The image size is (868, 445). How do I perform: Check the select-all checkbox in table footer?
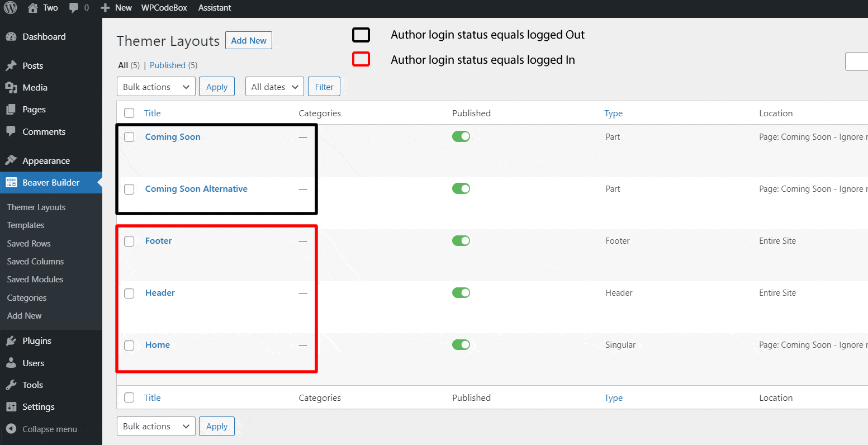click(x=129, y=397)
